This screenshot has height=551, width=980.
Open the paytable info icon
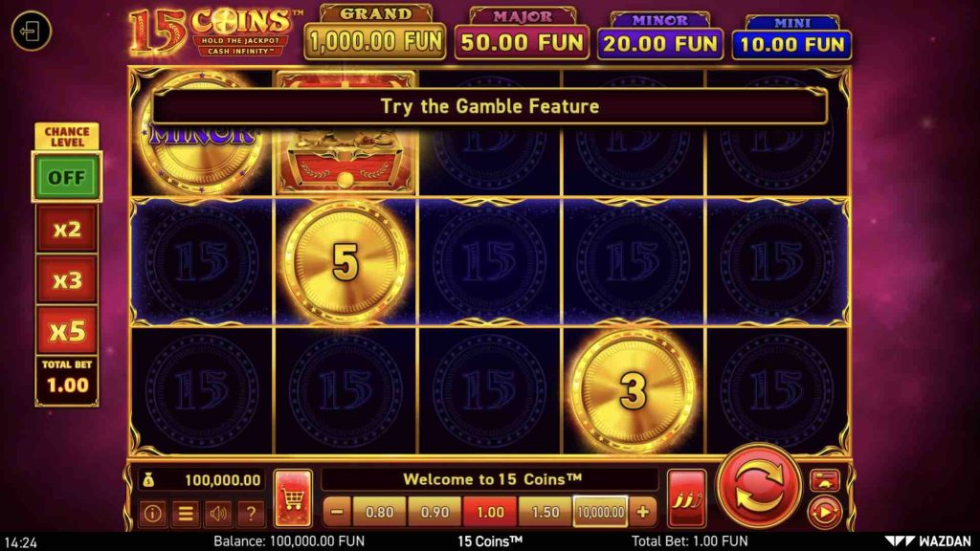[152, 513]
